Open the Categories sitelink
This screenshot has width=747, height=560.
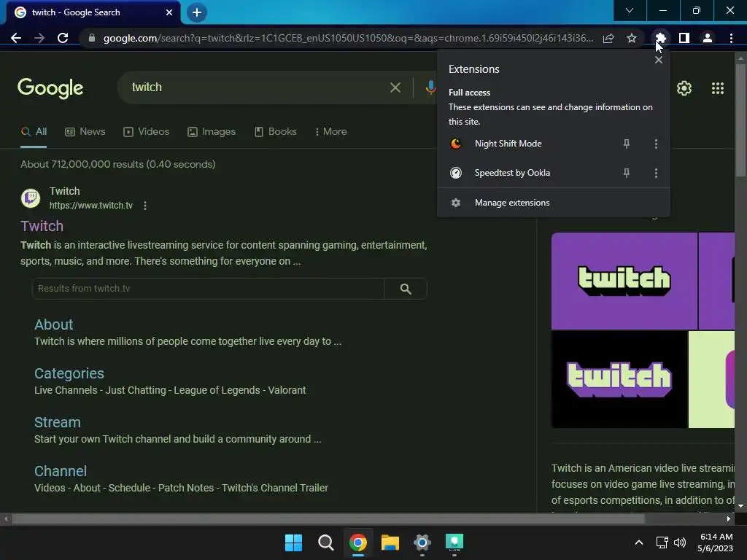point(69,374)
